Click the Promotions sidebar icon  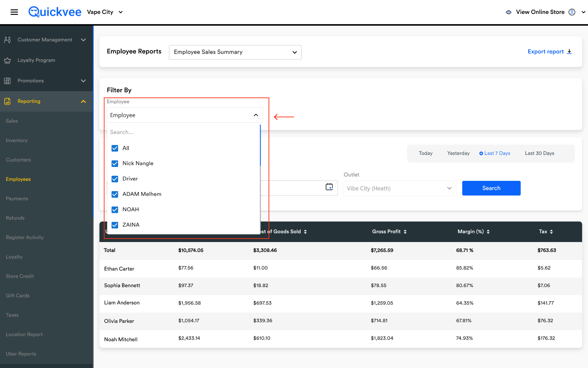tap(7, 80)
